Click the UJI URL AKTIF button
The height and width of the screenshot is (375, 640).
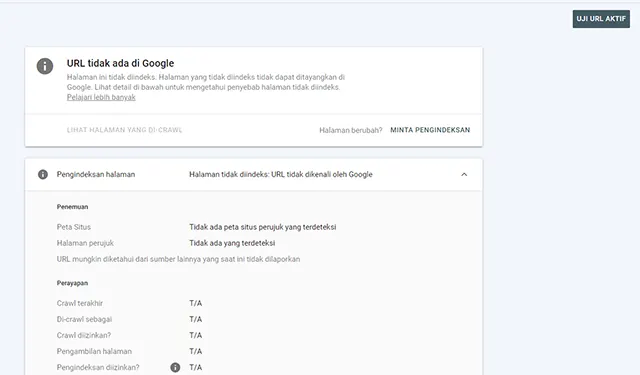point(601,19)
